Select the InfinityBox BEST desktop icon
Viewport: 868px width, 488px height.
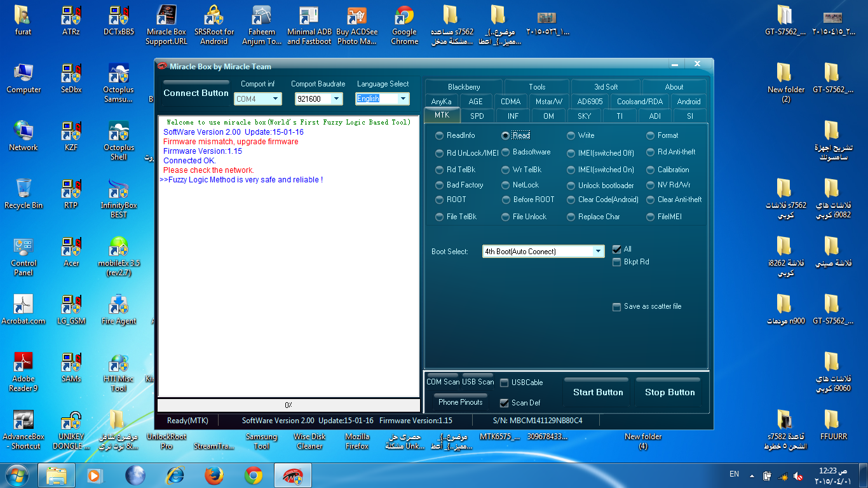(x=119, y=199)
